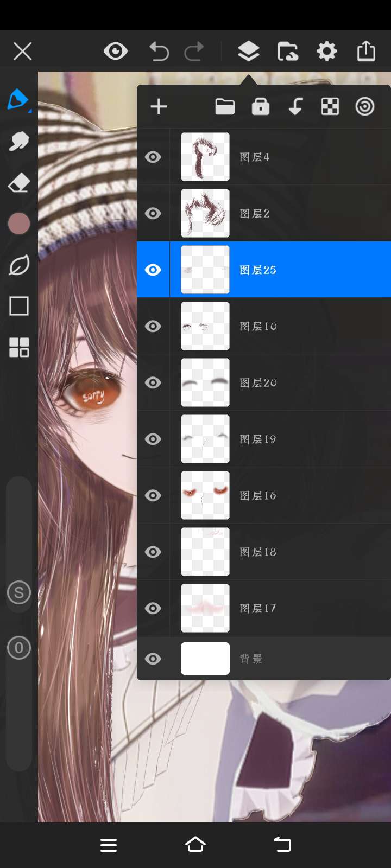Viewport: 391px width, 868px height.
Task: Hide layer 图层18
Action: (x=153, y=552)
